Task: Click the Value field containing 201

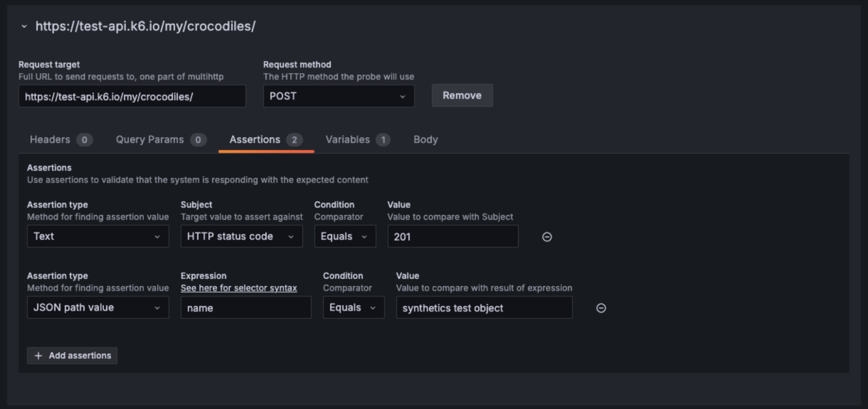Action: [x=452, y=236]
